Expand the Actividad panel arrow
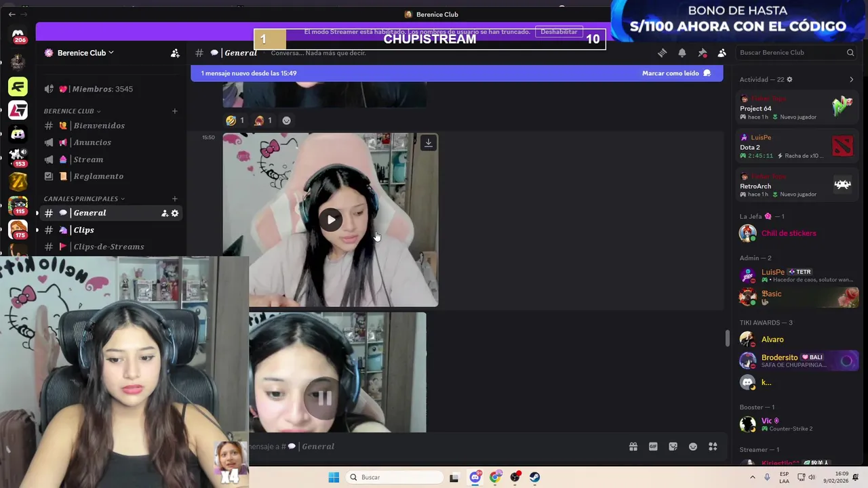The width and height of the screenshot is (868, 488). (852, 79)
